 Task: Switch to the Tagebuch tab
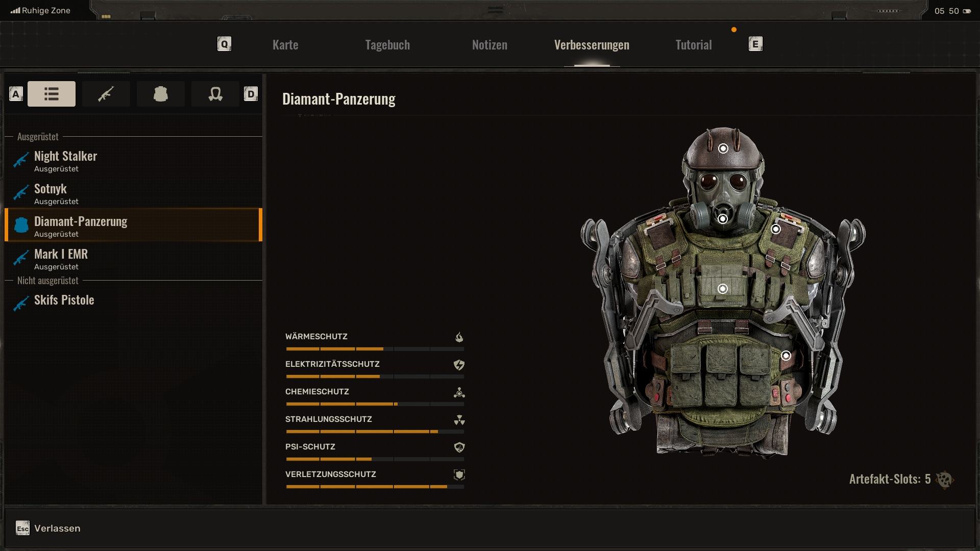pos(387,45)
